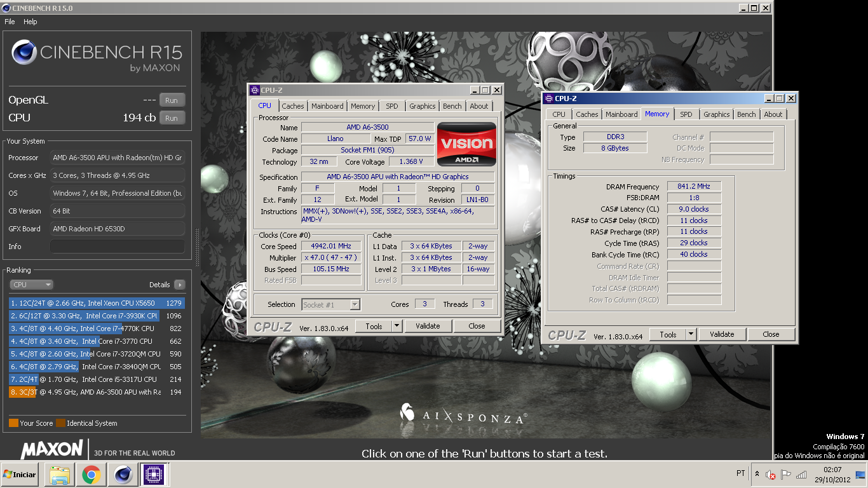
Task: Run the CPU benchmark
Action: pyautogui.click(x=172, y=118)
